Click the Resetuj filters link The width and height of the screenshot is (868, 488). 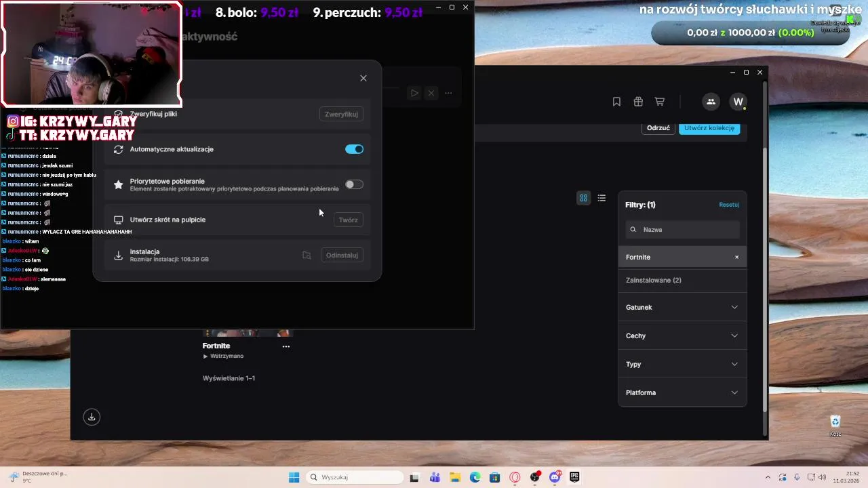(729, 205)
